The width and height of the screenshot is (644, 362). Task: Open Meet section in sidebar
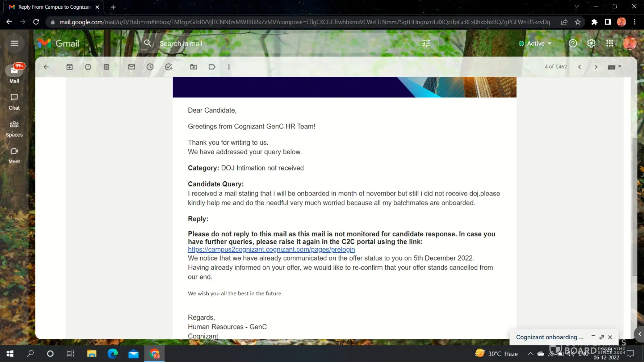(14, 156)
